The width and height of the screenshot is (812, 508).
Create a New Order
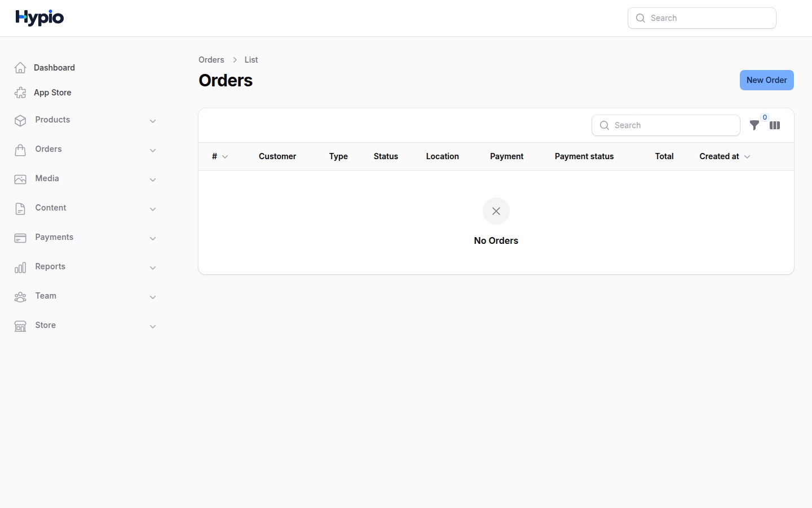pyautogui.click(x=766, y=80)
